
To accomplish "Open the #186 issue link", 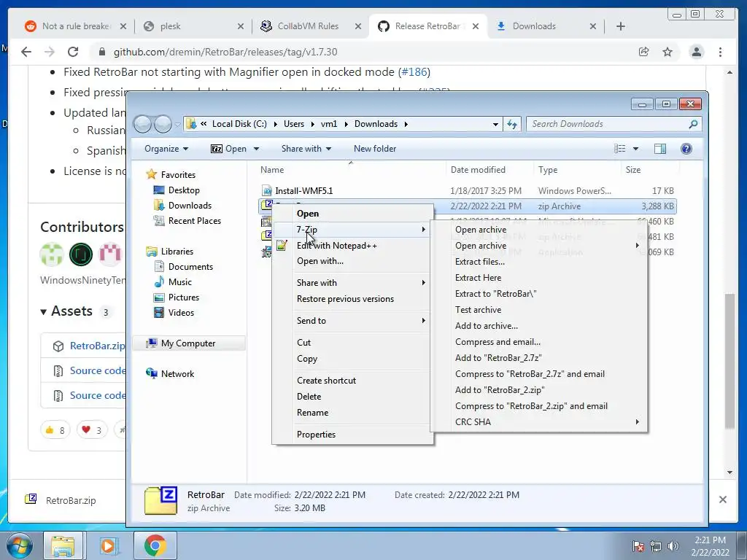I will click(414, 72).
